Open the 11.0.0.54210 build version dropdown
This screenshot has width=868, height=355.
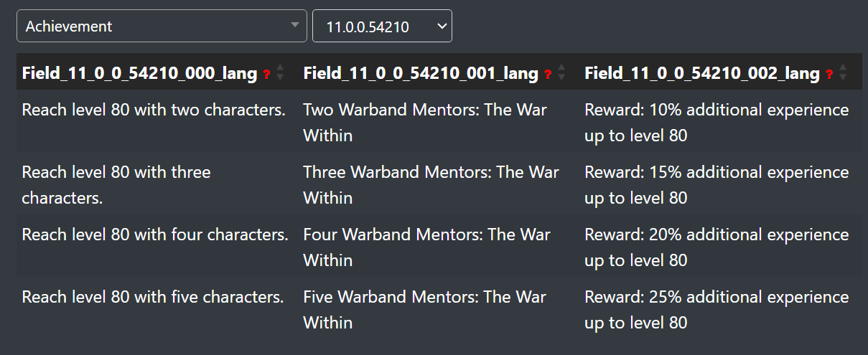tap(382, 27)
